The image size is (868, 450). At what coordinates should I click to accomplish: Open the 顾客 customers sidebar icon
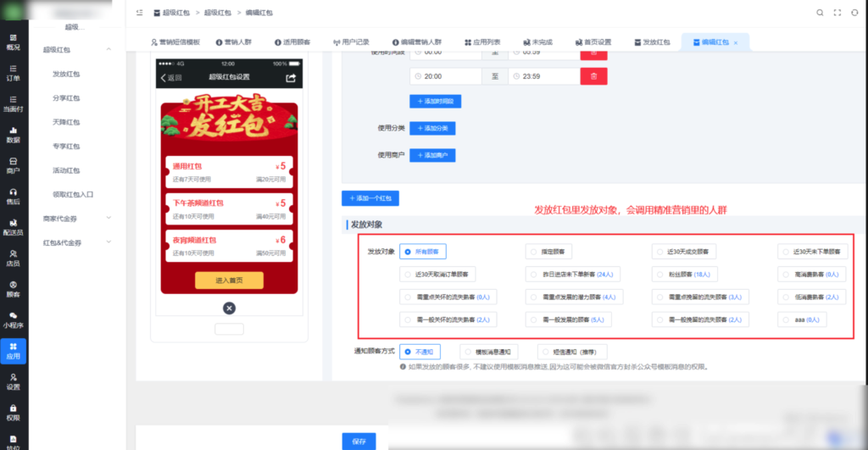tap(14, 289)
